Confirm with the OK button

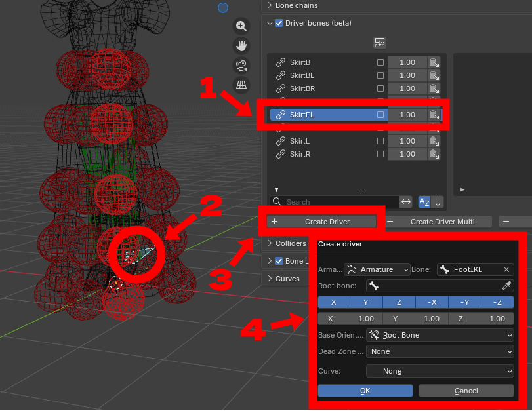click(365, 391)
